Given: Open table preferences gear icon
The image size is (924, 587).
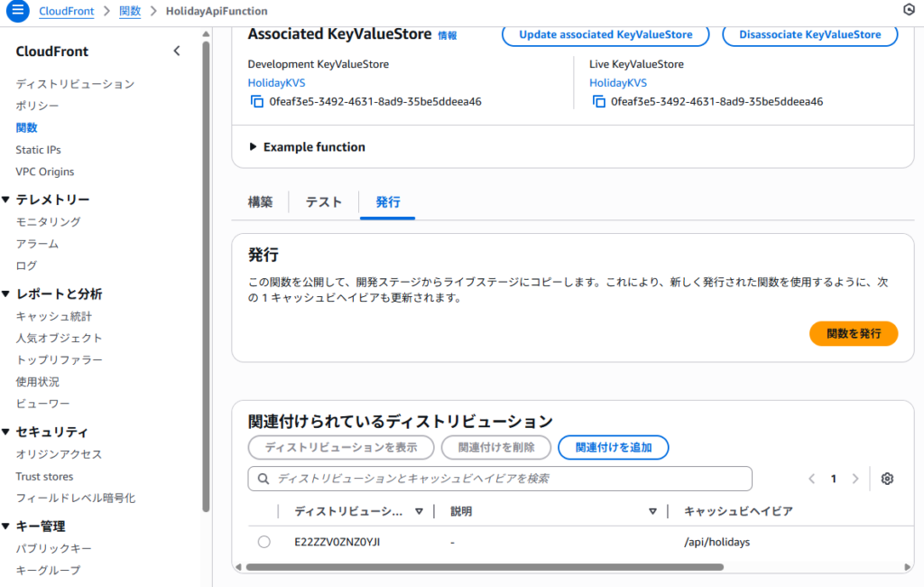Looking at the screenshot, I should point(887,479).
